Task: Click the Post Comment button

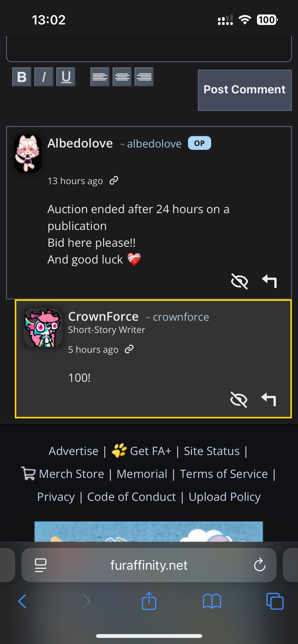Action: point(245,90)
